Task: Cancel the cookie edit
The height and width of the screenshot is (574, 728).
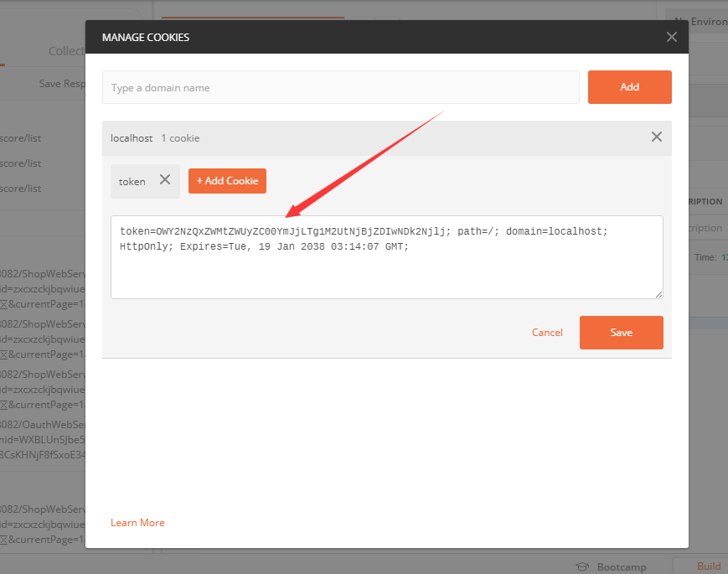Action: coord(547,332)
